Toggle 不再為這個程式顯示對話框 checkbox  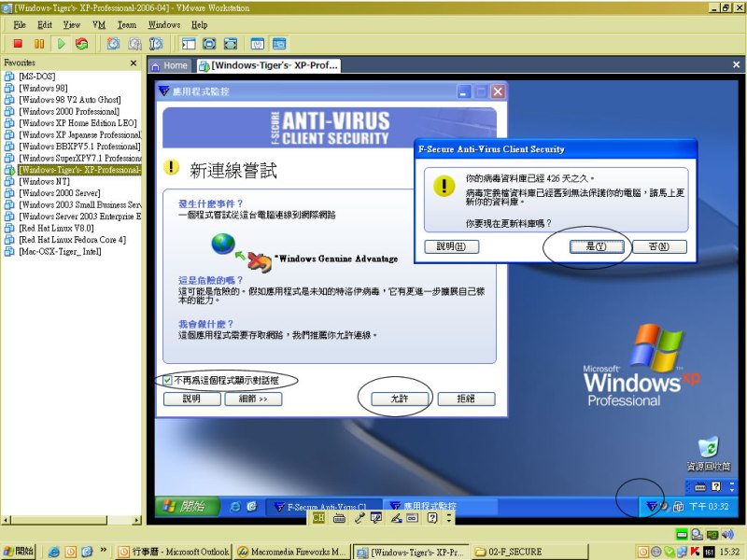(x=167, y=380)
